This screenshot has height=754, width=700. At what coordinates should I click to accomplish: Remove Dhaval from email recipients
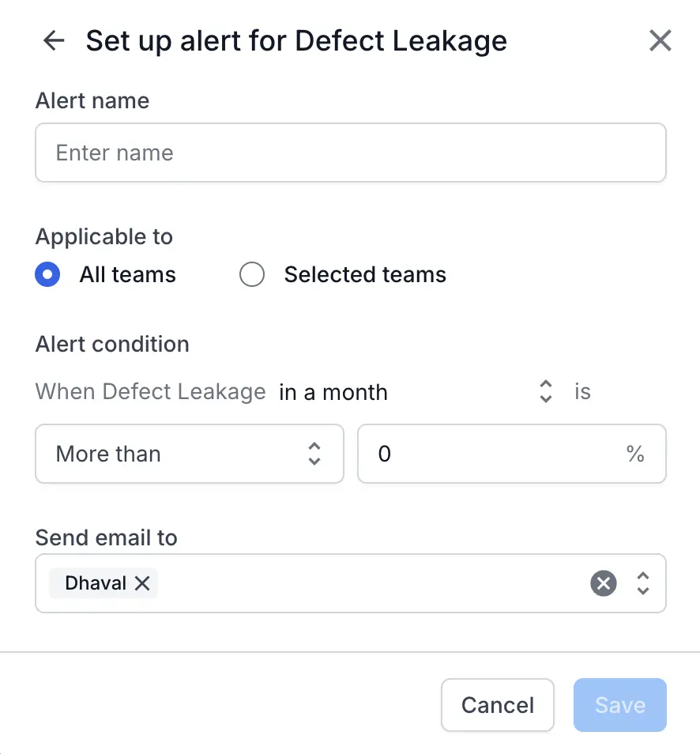tap(142, 583)
